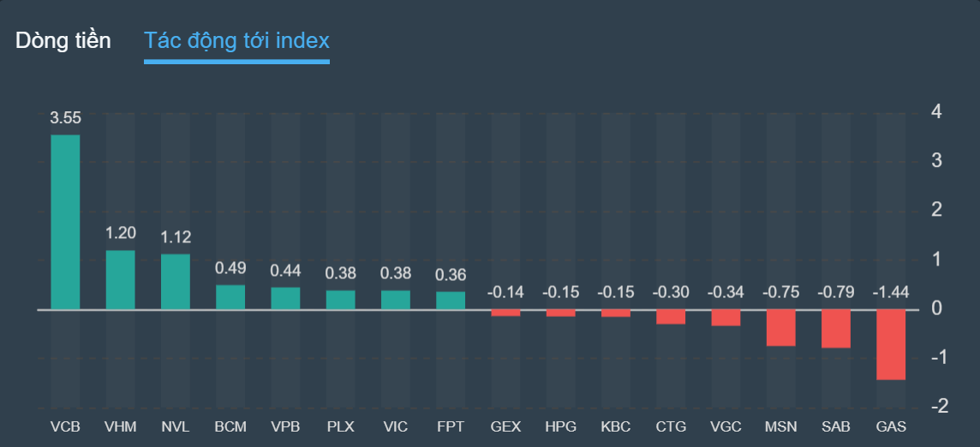
Task: Click the VGC red bar
Action: 726,318
